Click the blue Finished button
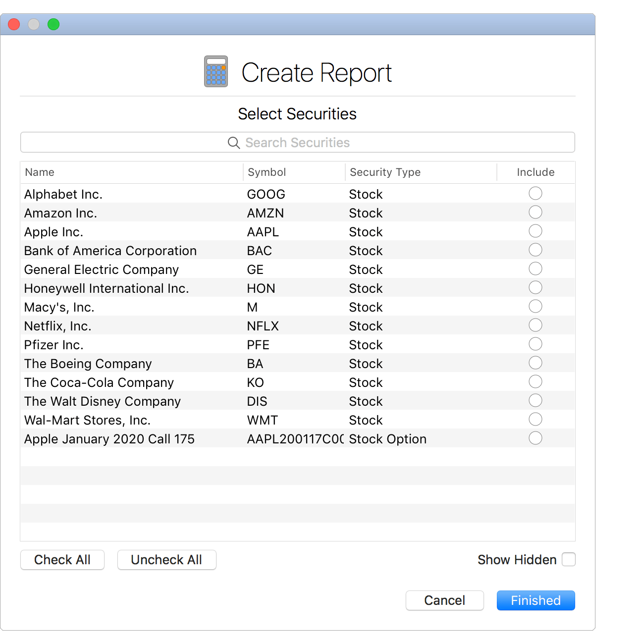This screenshot has height=644, width=644. click(536, 600)
